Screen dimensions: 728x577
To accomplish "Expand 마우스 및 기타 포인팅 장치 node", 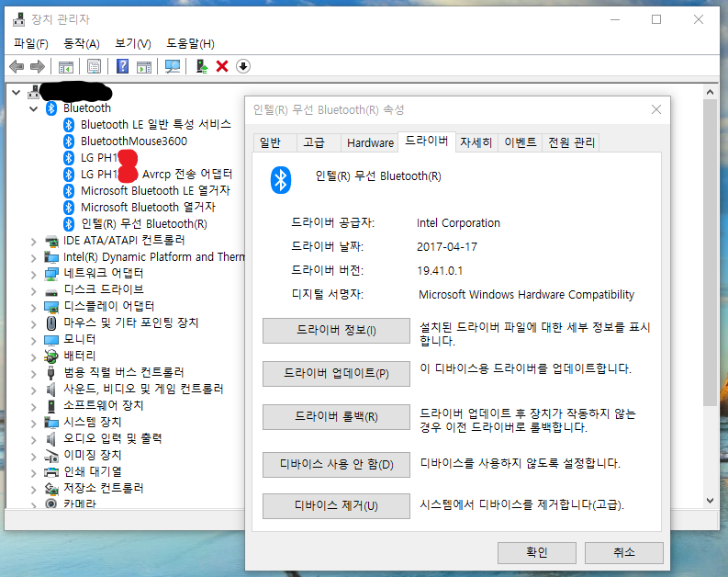I will pyautogui.click(x=33, y=323).
